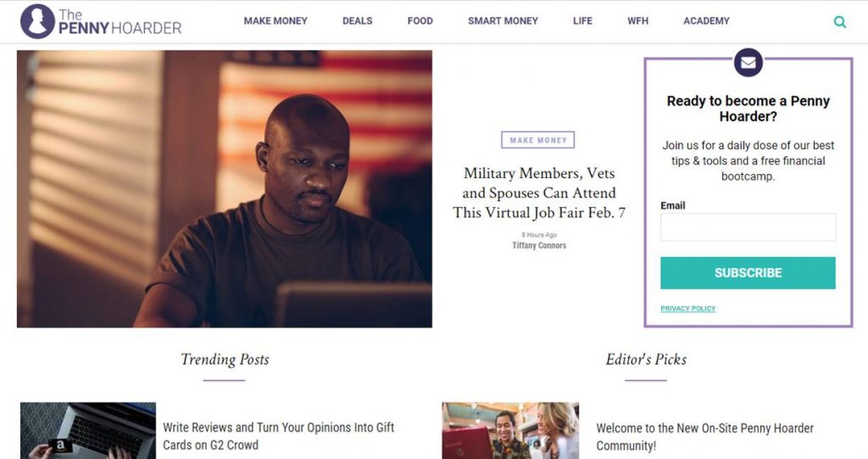868x459 pixels.
Task: Click the Penny Hoarder logo icon
Action: (37, 21)
